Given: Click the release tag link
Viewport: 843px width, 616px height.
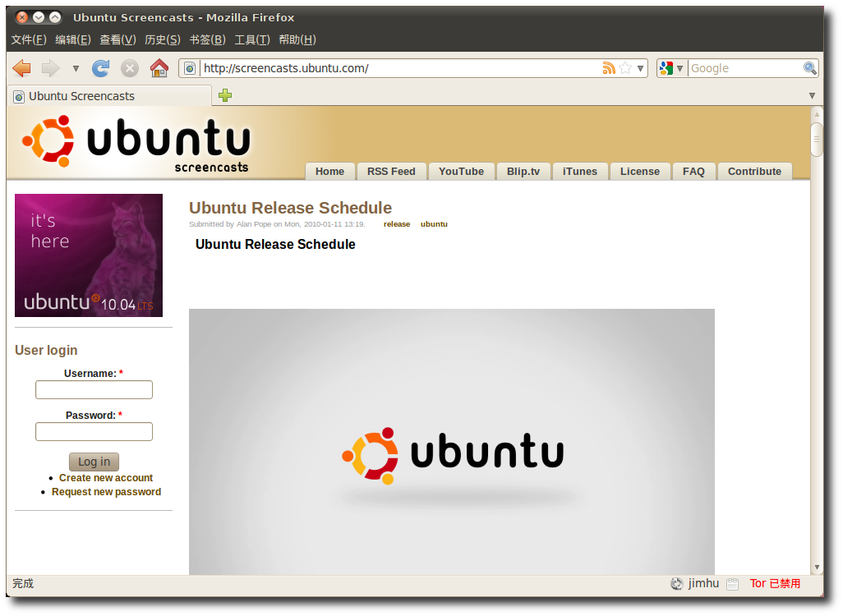Looking at the screenshot, I should (x=397, y=224).
